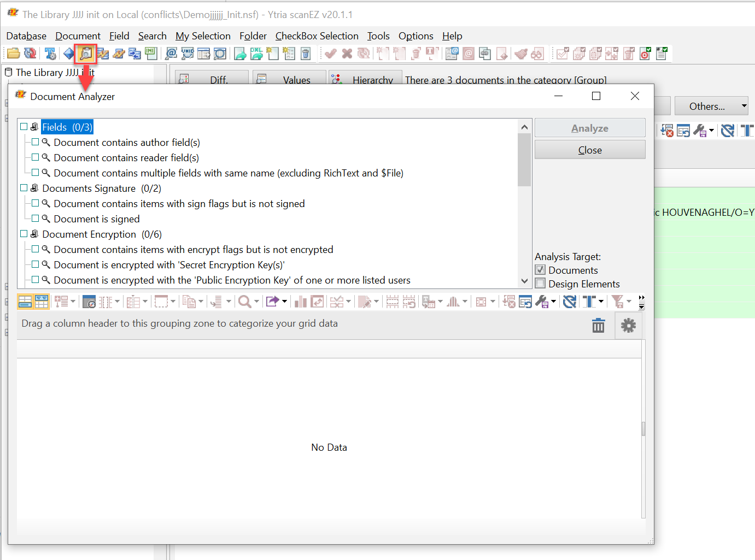755x560 pixels.
Task: Click the trash can icon in main toolbar
Action: tap(306, 54)
